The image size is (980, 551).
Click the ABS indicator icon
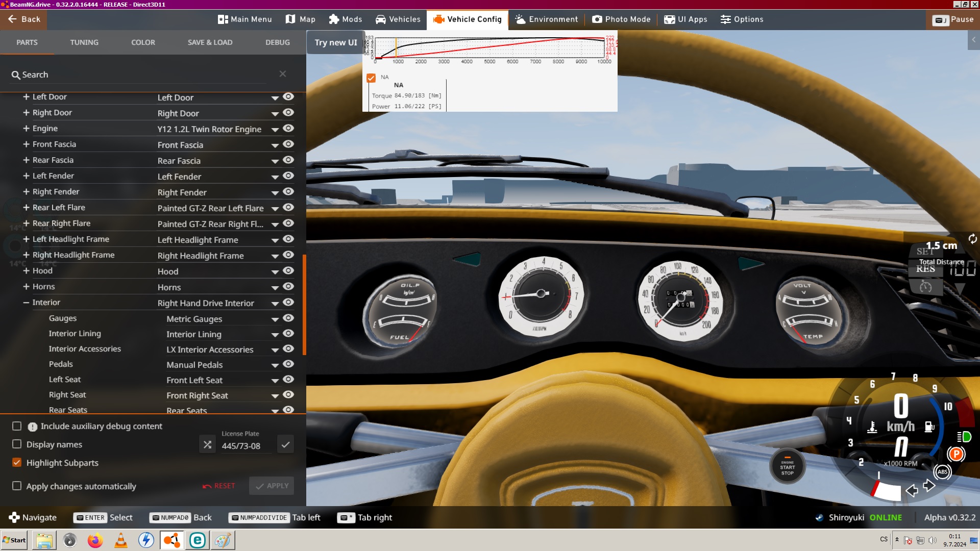[942, 472]
